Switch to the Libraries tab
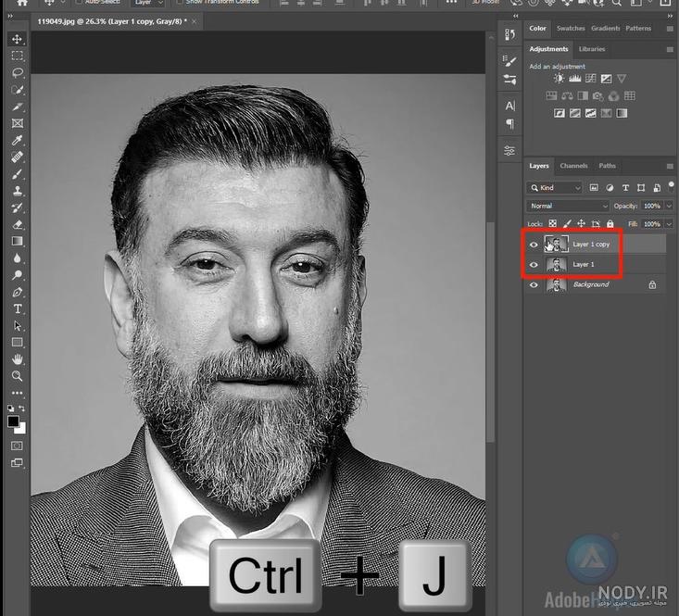This screenshot has width=679, height=616. (x=592, y=49)
